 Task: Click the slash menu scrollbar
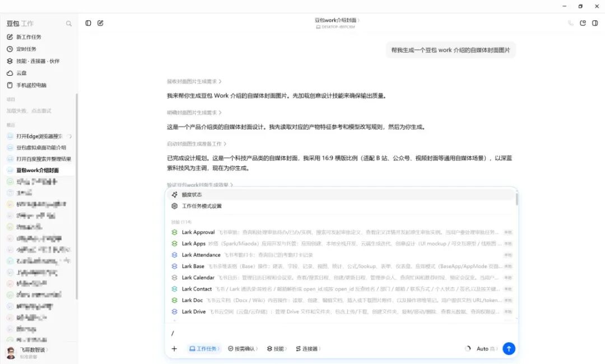pyautogui.click(x=516, y=199)
